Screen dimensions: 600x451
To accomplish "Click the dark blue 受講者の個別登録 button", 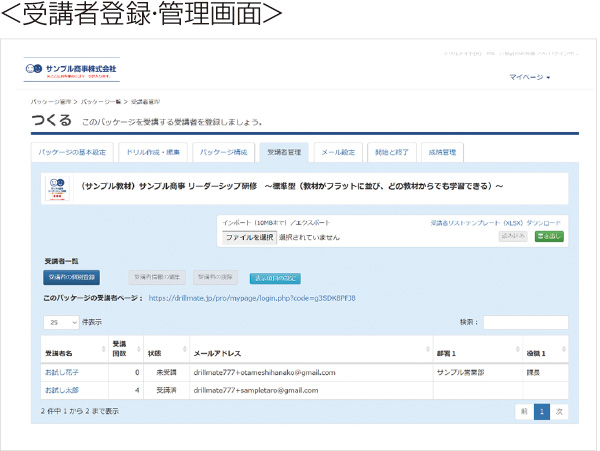I will [72, 278].
